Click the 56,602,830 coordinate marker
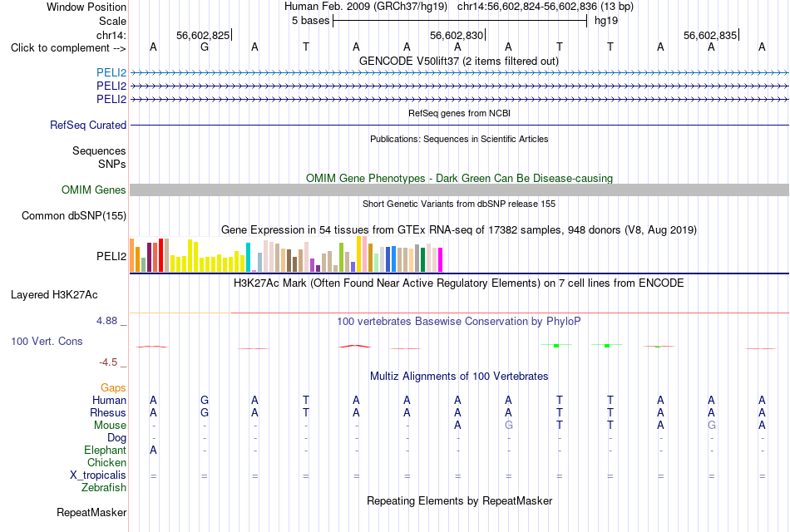Screen dimensions: 790x532 [457, 35]
